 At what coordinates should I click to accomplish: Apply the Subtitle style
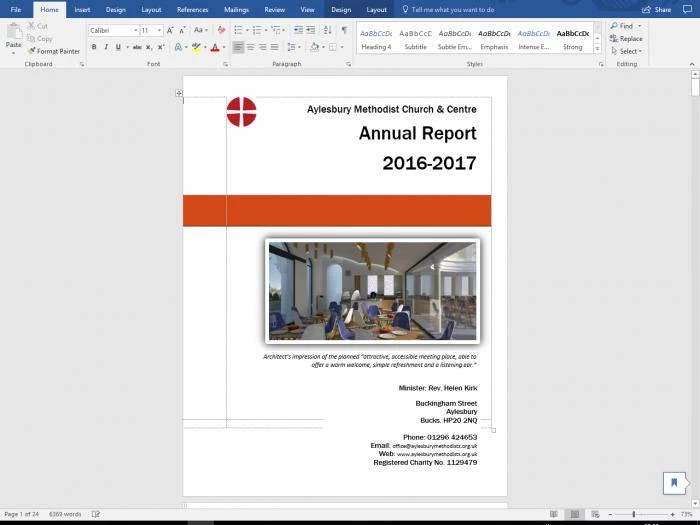[x=415, y=39]
